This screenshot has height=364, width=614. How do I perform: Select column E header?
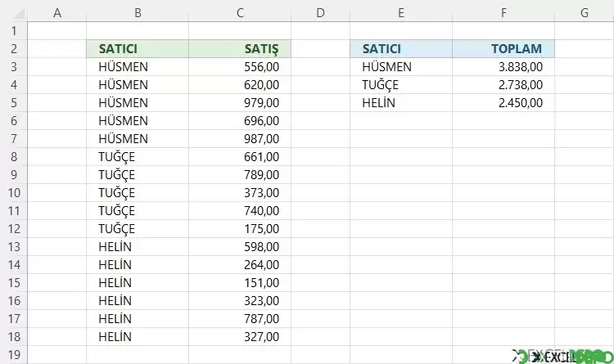click(x=401, y=13)
